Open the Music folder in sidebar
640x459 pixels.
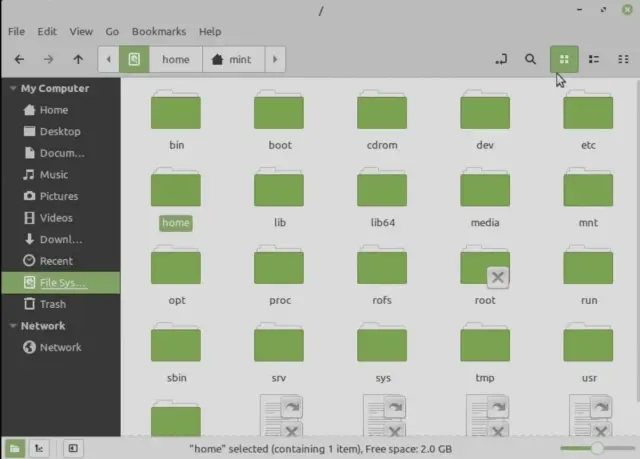coord(54,175)
